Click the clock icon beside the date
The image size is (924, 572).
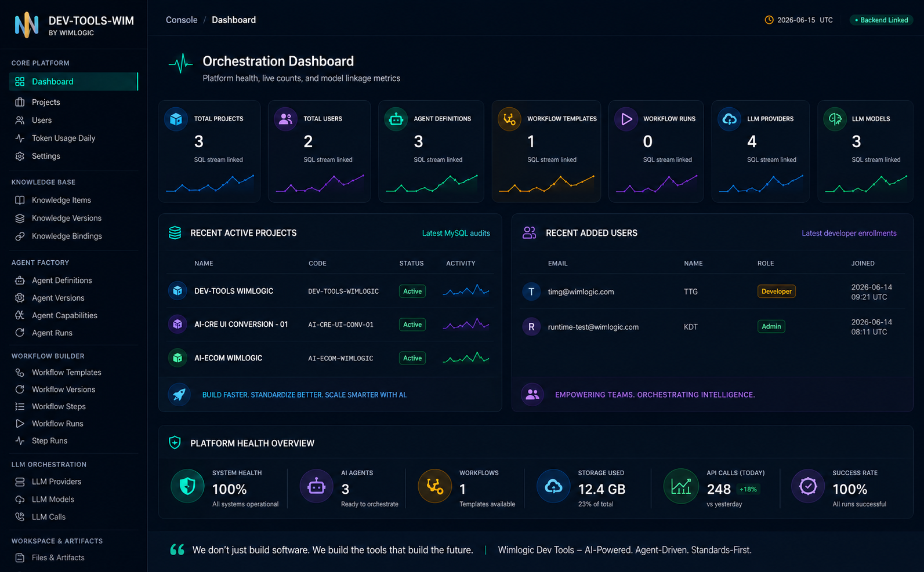(769, 20)
